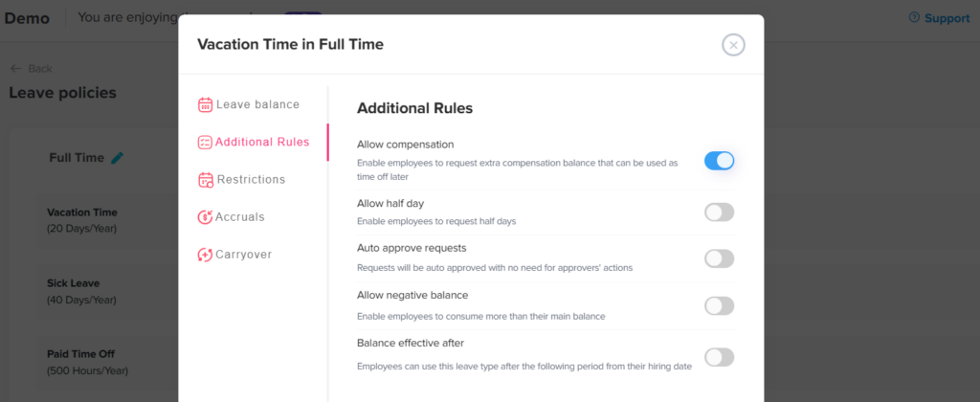Image resolution: width=980 pixels, height=402 pixels.
Task: Open the Carryover section
Action: 244,255
